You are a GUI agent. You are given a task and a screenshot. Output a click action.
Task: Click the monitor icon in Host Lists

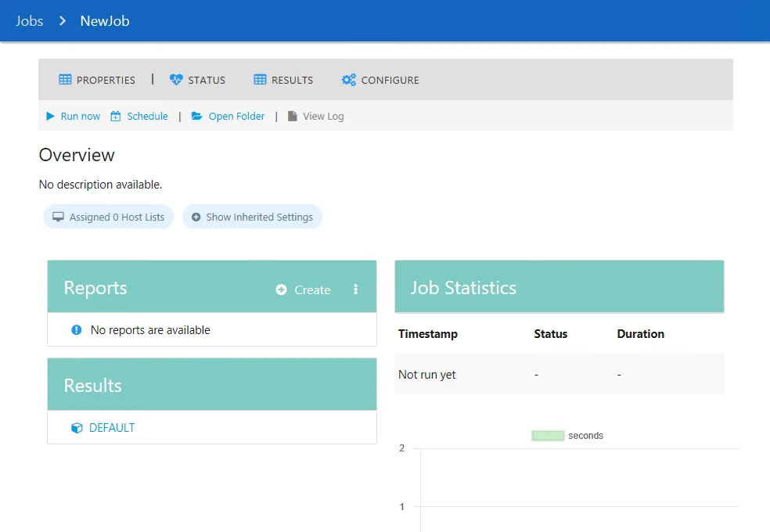58,217
